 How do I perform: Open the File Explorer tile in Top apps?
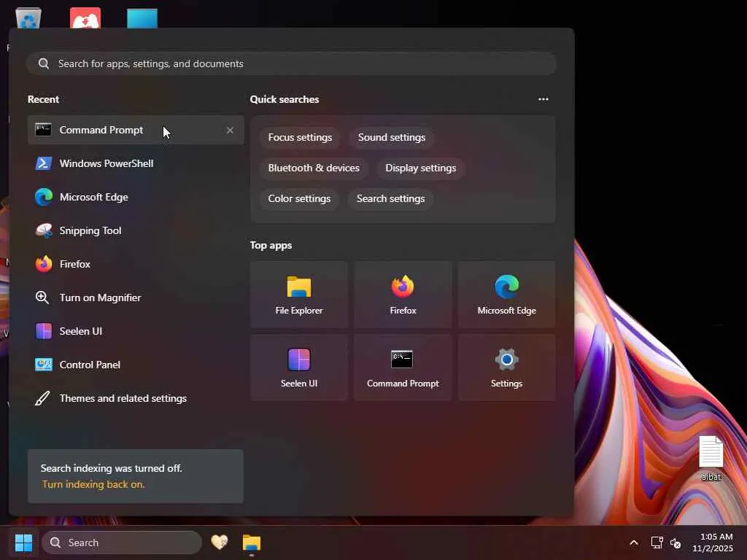point(298,295)
